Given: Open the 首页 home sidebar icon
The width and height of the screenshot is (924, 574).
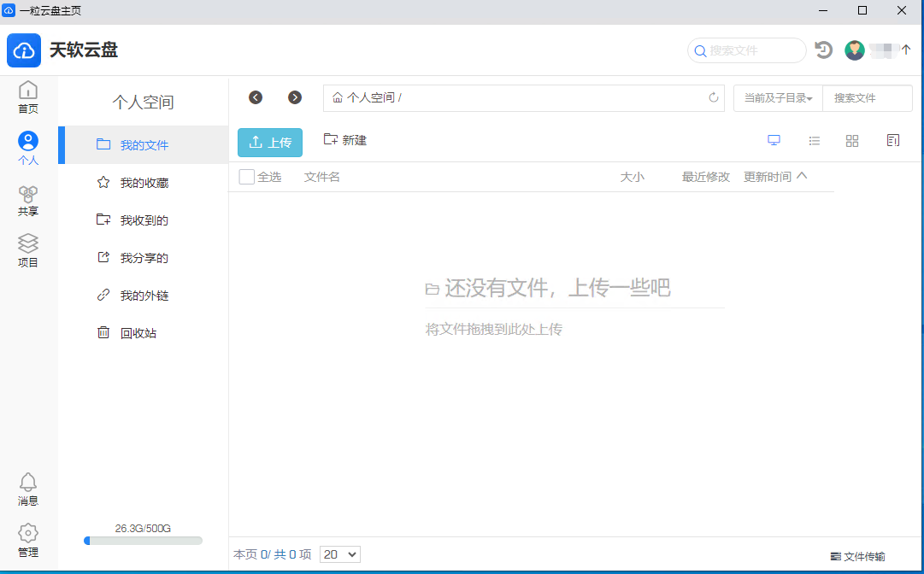Looking at the screenshot, I should click(28, 97).
